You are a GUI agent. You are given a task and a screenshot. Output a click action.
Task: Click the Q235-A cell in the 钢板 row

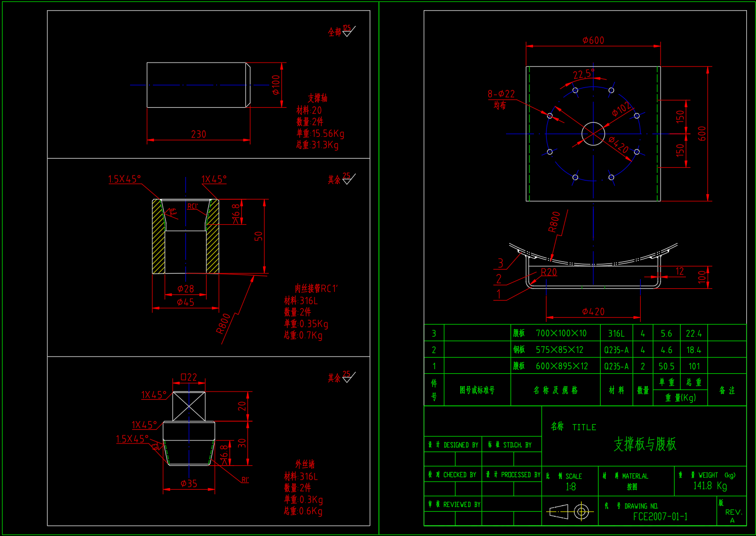click(x=616, y=349)
